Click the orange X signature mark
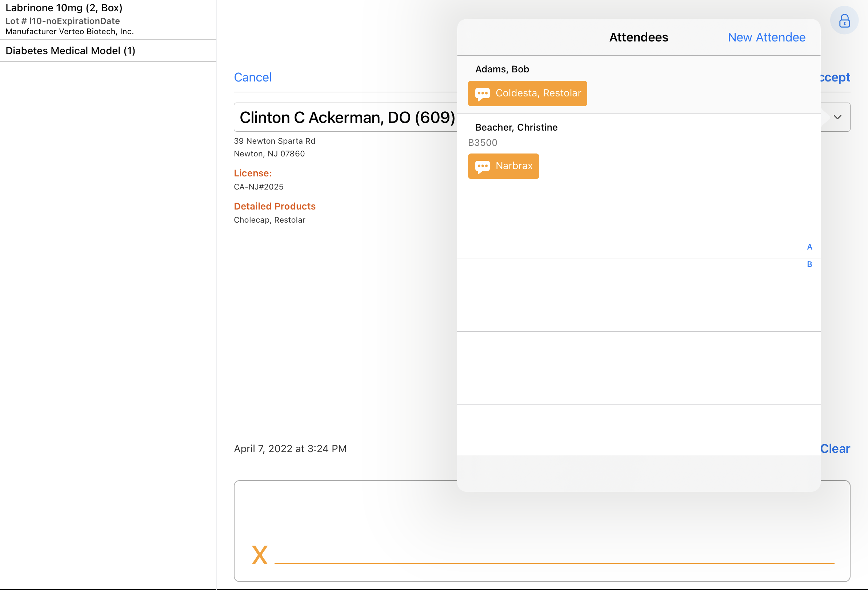Viewport: 868px width, 590px height. [x=260, y=554]
